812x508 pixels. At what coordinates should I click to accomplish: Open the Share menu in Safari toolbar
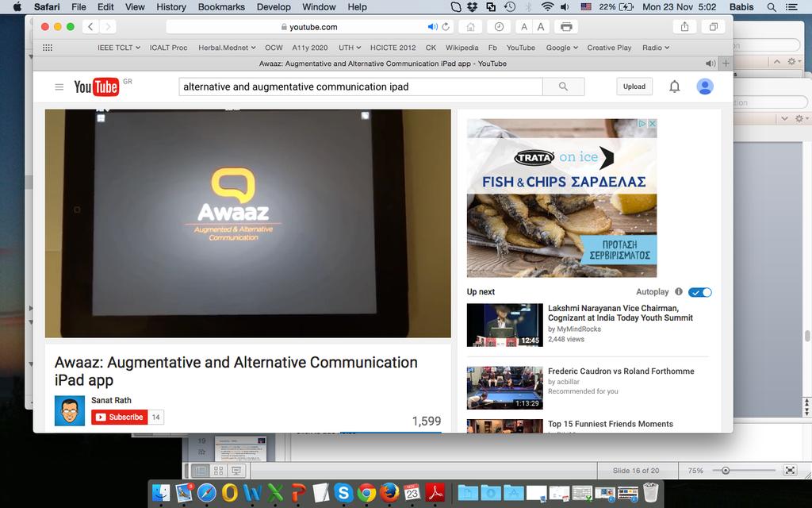[684, 27]
